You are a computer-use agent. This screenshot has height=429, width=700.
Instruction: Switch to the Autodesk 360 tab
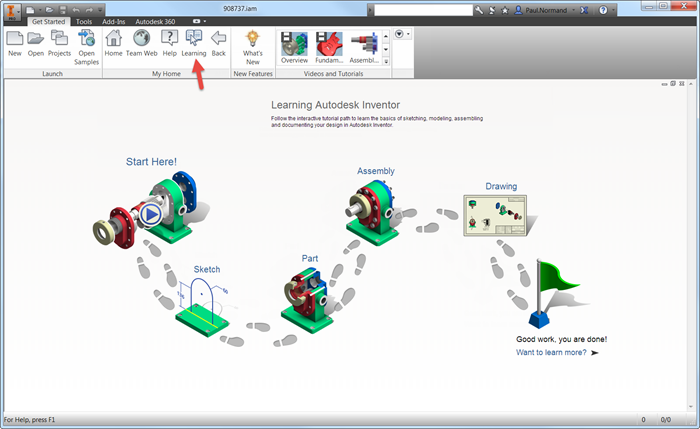pyautogui.click(x=155, y=21)
